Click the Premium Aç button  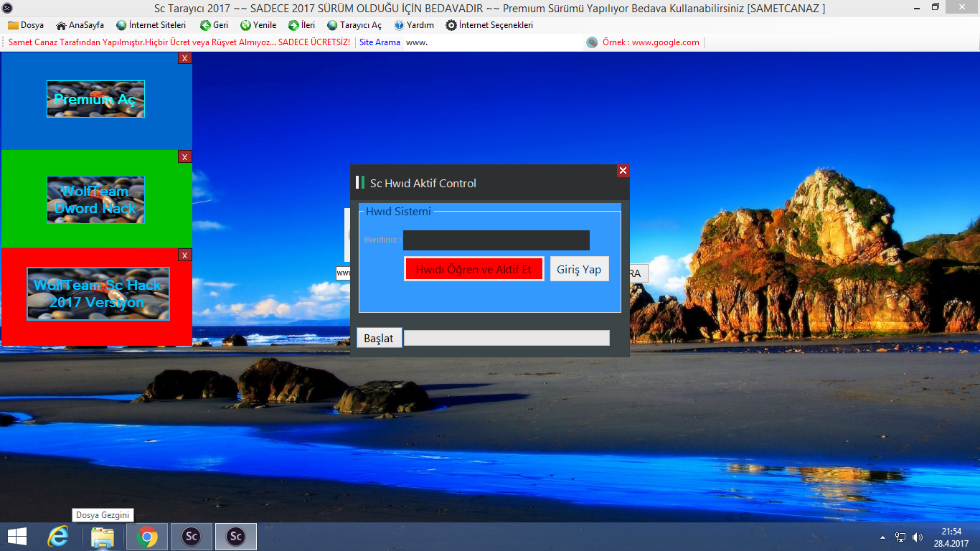(x=95, y=99)
